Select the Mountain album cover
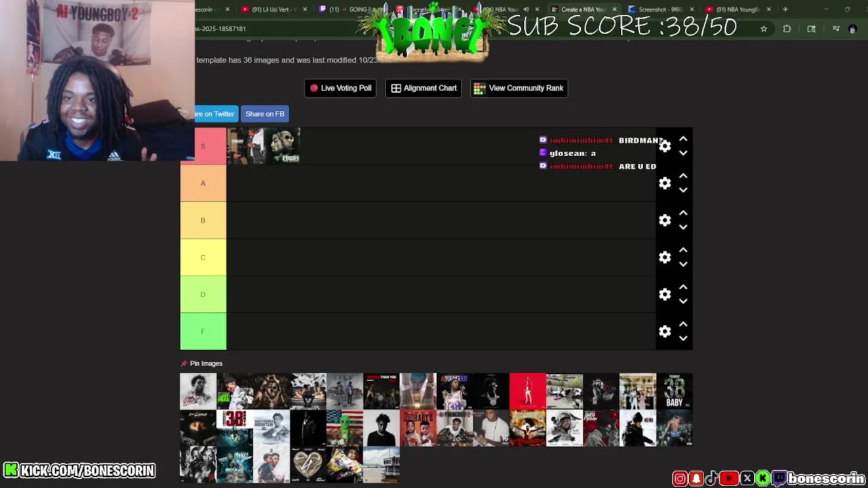Image resolution: width=868 pixels, height=488 pixels. coord(271,428)
